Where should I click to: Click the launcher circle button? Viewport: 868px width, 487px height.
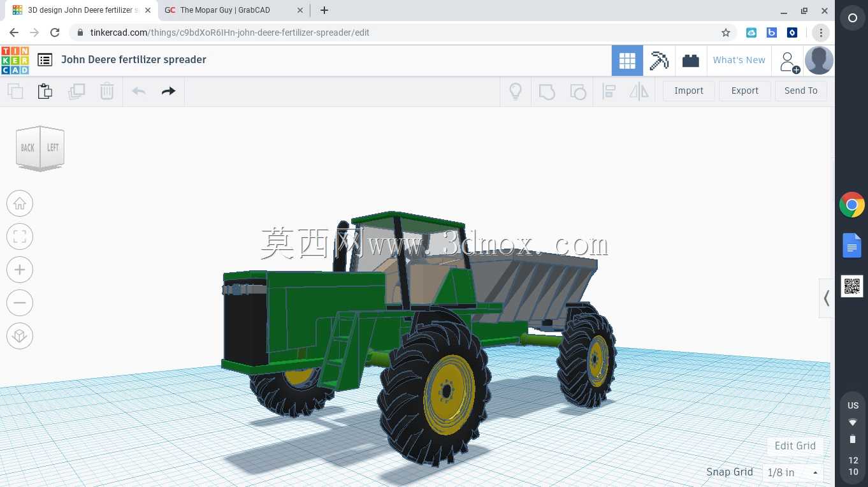pos(853,18)
